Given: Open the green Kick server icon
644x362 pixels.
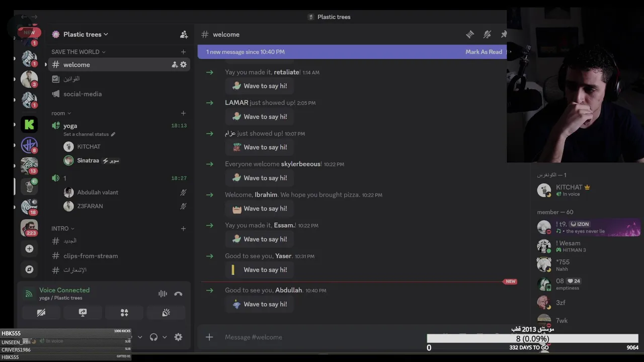Looking at the screenshot, I should [29, 124].
